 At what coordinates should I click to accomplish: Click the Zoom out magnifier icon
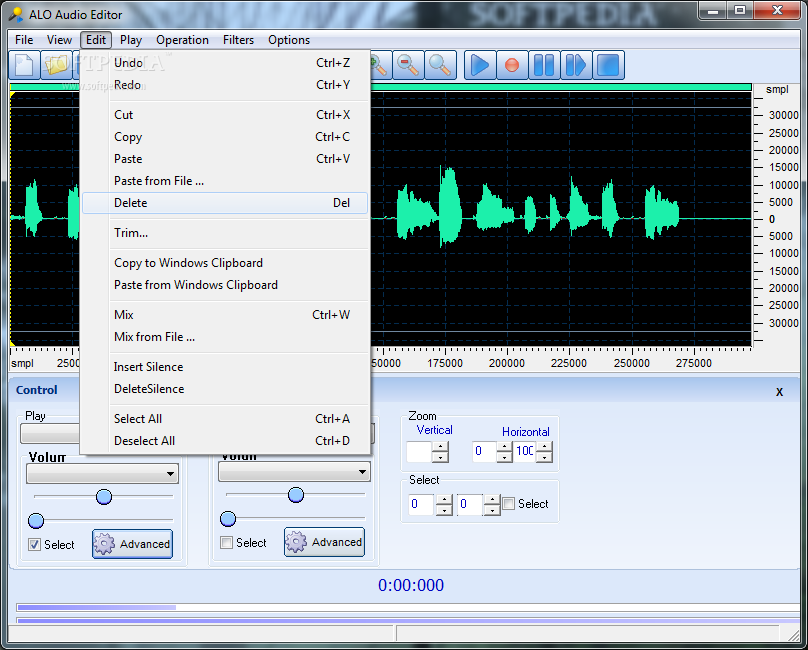408,65
